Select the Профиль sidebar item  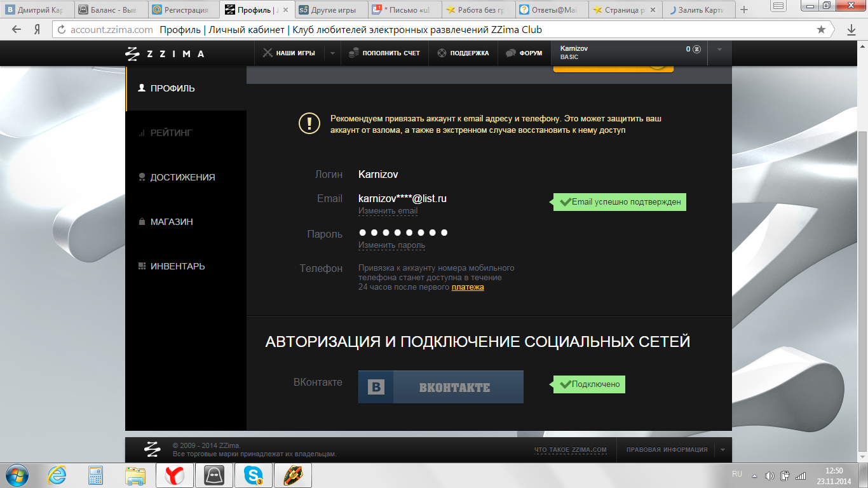pyautogui.click(x=186, y=88)
